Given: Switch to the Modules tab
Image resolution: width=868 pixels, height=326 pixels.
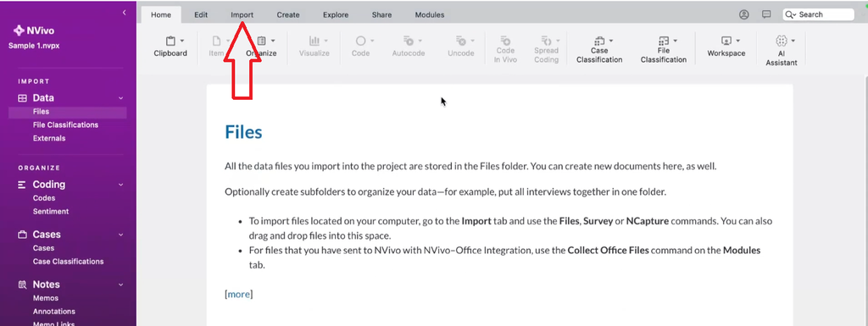Looking at the screenshot, I should pyautogui.click(x=430, y=15).
